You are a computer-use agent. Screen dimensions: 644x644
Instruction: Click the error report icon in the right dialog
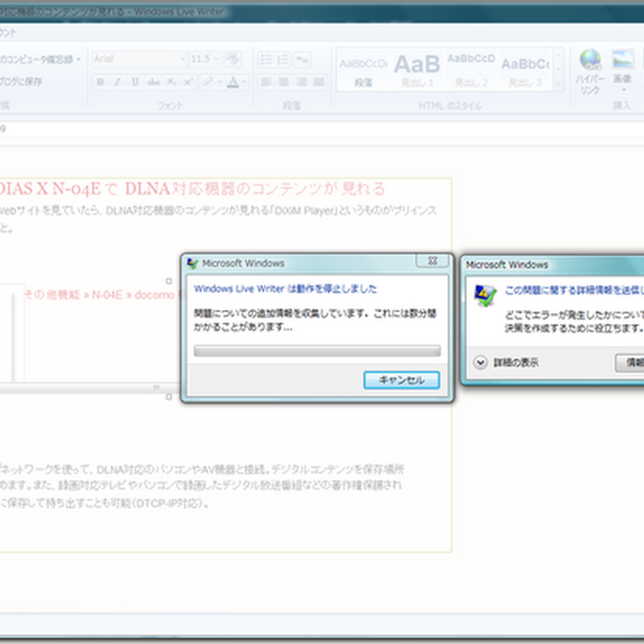tap(485, 295)
